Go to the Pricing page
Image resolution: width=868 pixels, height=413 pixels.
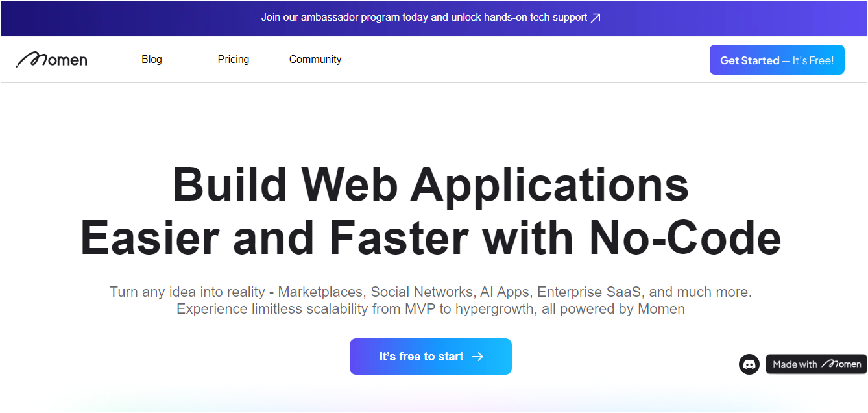[x=234, y=60]
